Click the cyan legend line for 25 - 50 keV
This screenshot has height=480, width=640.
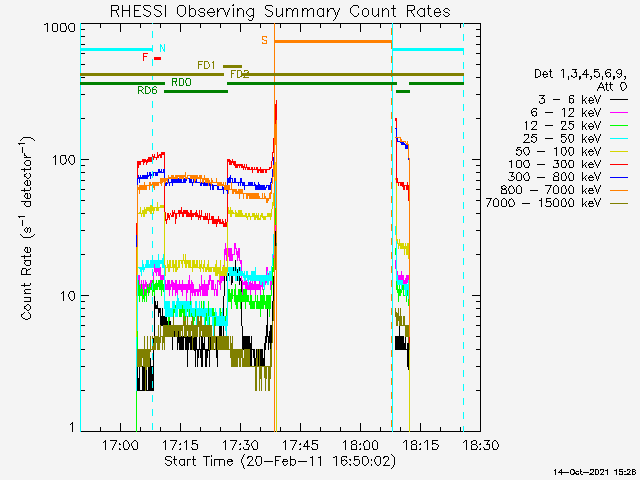(619, 139)
